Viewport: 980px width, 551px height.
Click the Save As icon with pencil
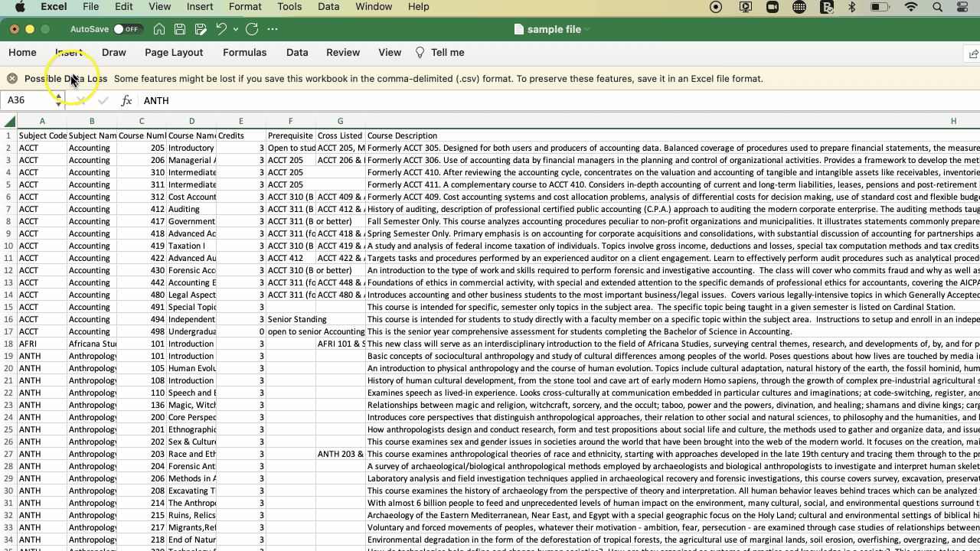point(201,29)
